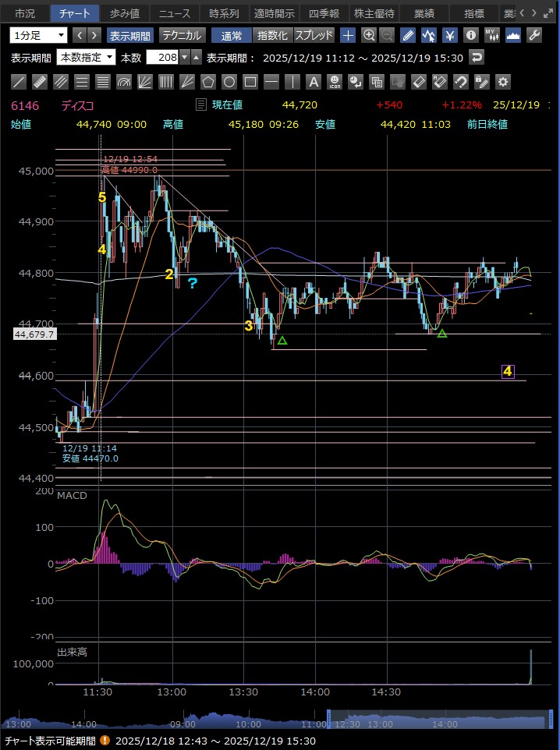Toggle the crosshair cursor tool
Image resolution: width=560 pixels, height=750 pixels.
[x=349, y=35]
